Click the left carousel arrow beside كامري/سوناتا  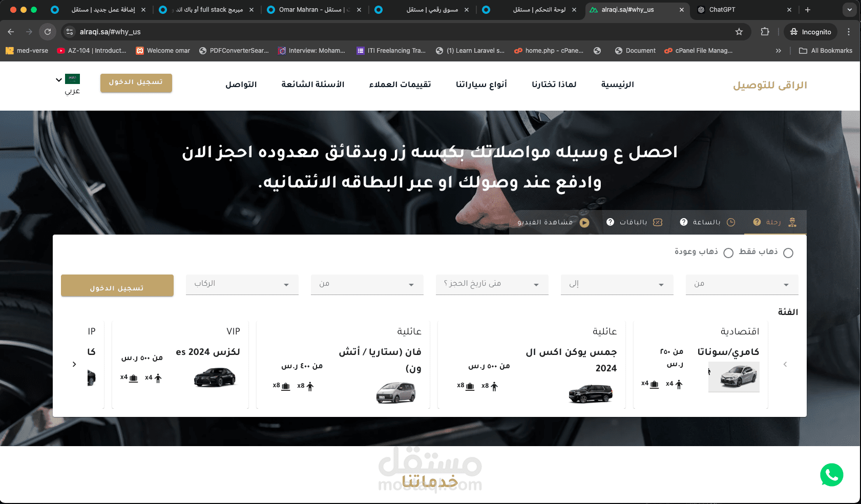click(x=786, y=364)
